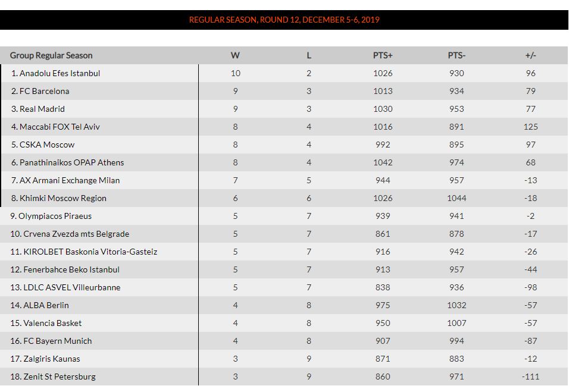This screenshot has height=392, width=569.
Task: Click the Zenit St Petersburg team name
Action: 59,377
